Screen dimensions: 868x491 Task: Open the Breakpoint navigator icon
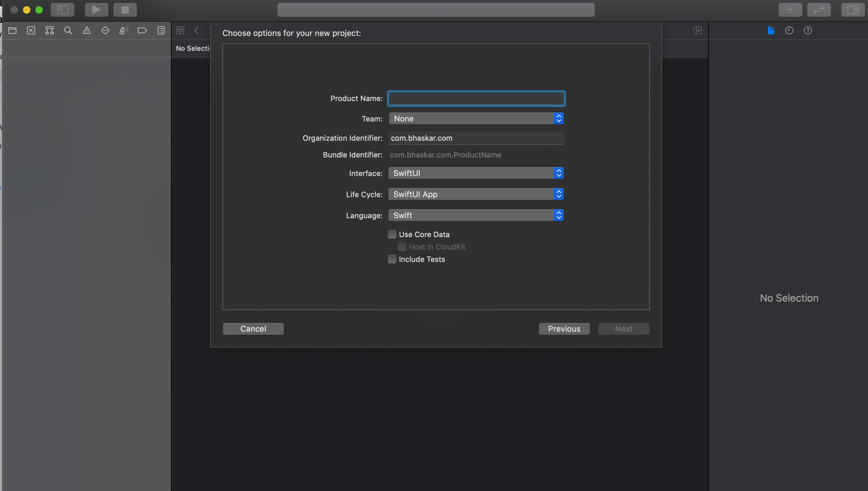point(142,30)
